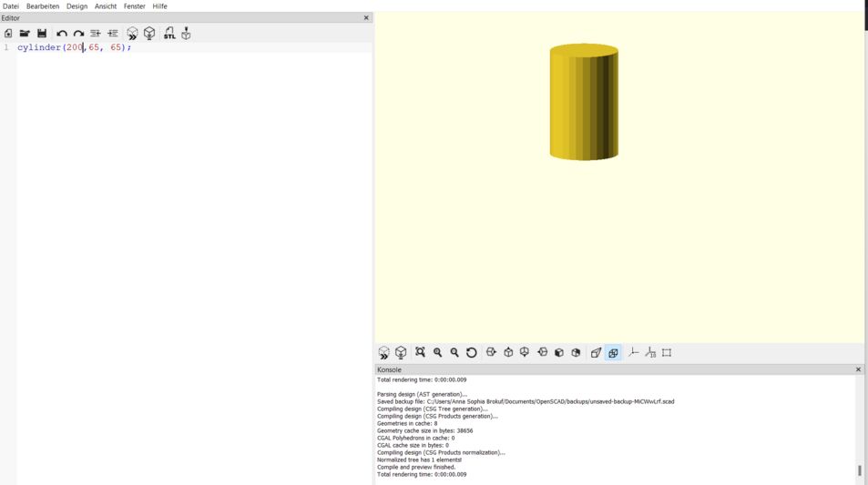Run Render from the viewport toolbar

401,352
